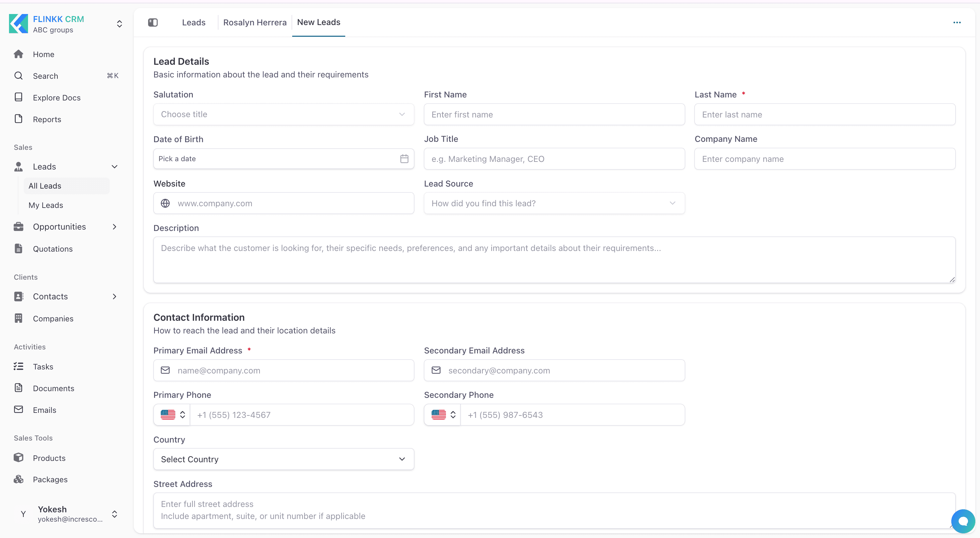Screen dimensions: 980x538
Task: Open the Tasks activities page
Action: coord(43,366)
